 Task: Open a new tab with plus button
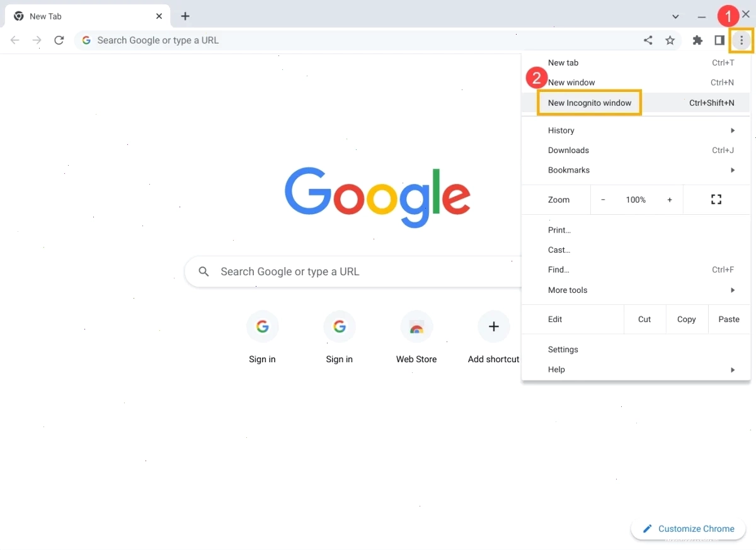[x=185, y=16]
